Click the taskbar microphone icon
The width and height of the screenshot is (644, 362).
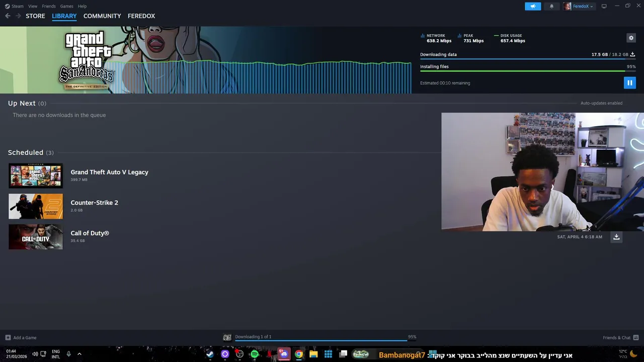68,354
